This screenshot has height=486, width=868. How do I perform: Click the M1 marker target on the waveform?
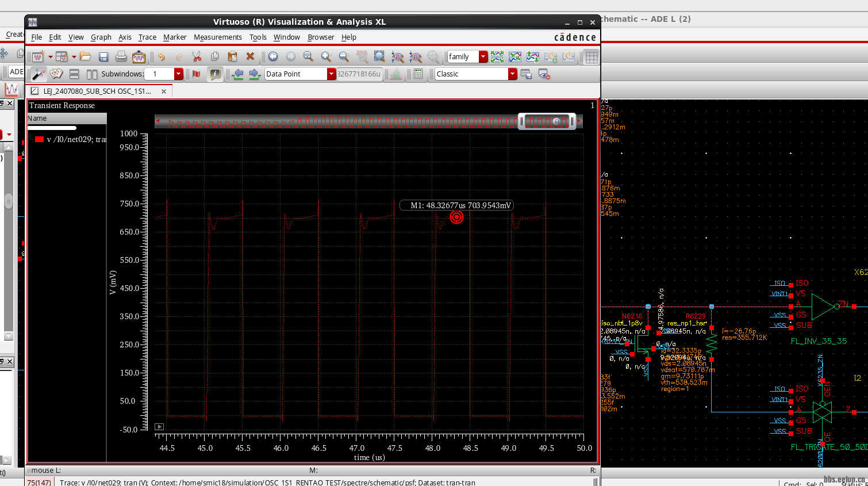(x=456, y=217)
